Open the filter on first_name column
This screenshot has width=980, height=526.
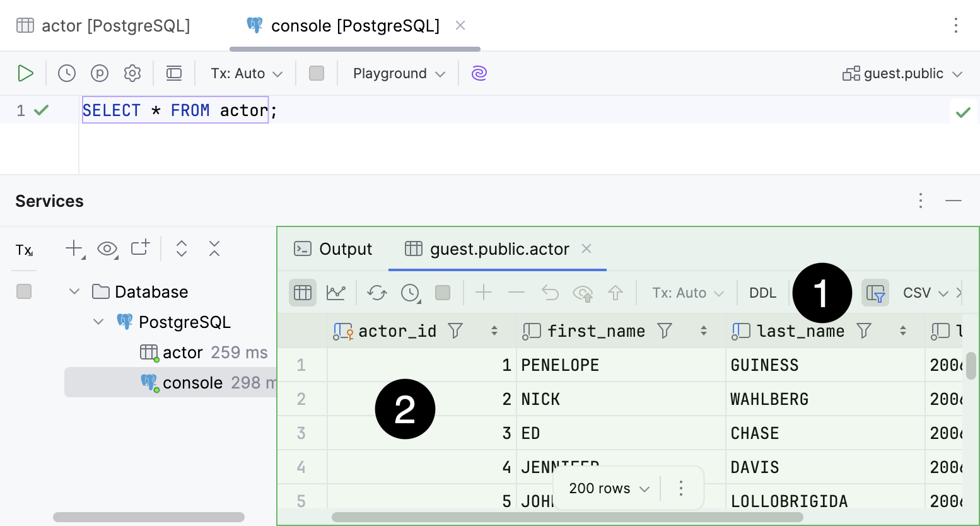click(665, 330)
